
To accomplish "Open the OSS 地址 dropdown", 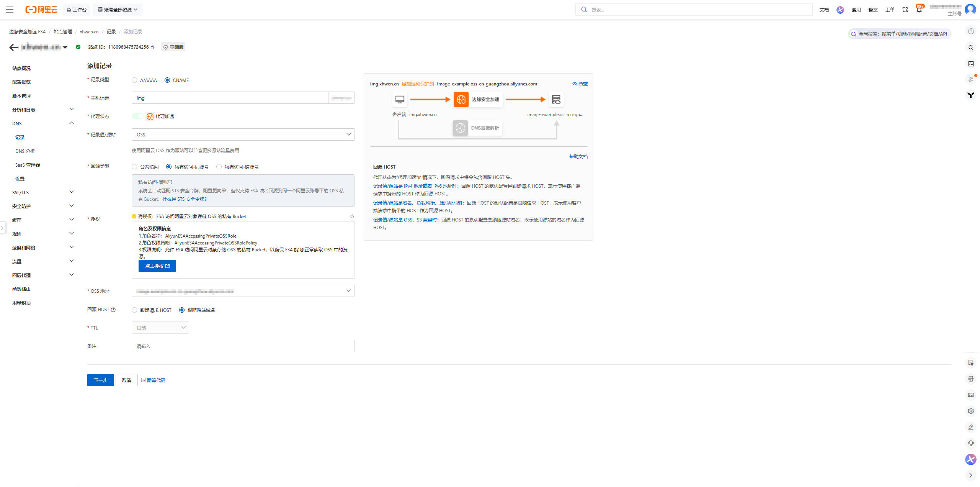I will [x=243, y=291].
